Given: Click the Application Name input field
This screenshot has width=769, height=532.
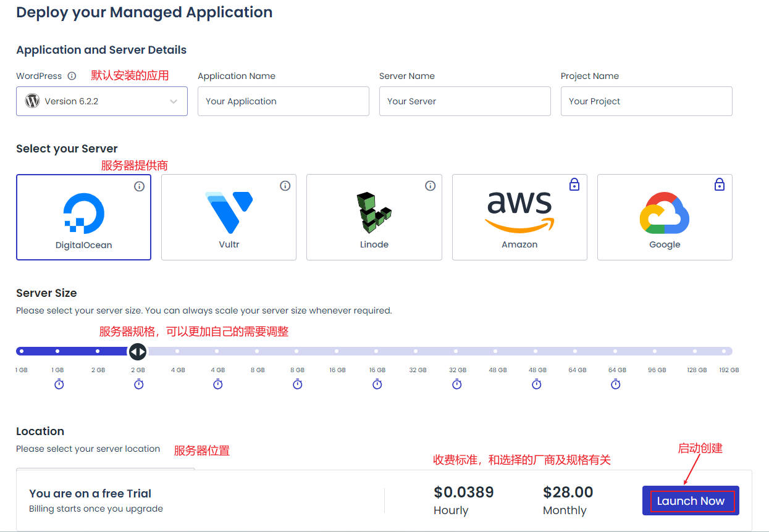Looking at the screenshot, I should 283,101.
